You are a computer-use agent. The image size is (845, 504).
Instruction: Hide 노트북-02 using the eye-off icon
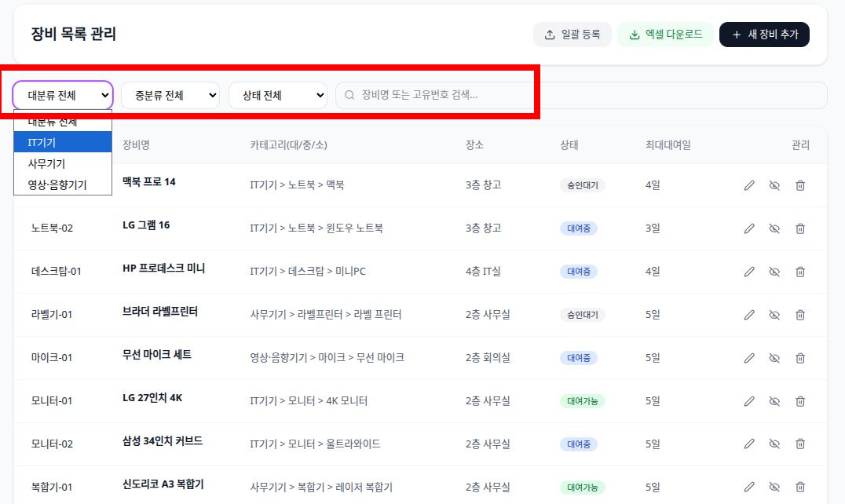(x=774, y=228)
